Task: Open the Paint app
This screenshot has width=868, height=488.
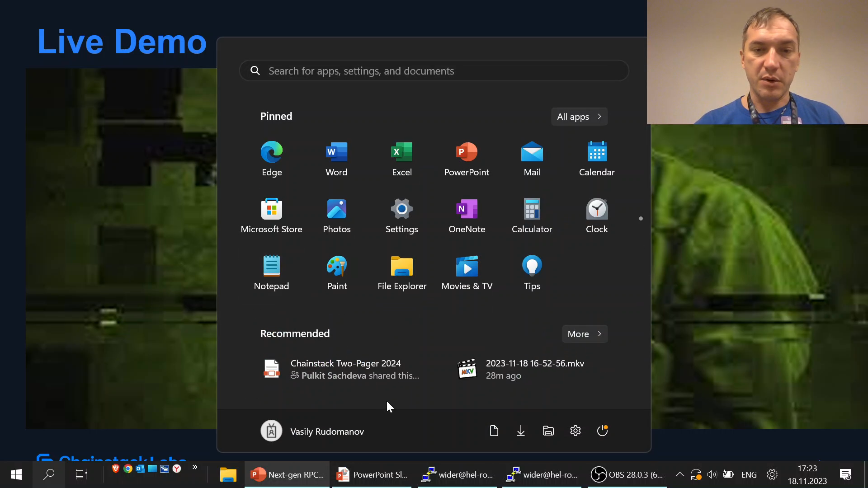Action: tap(337, 273)
